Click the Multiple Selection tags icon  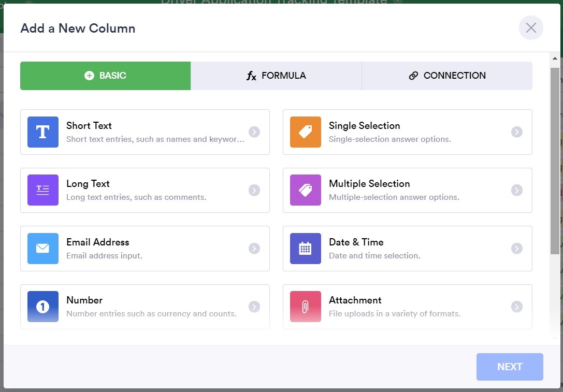[306, 190]
